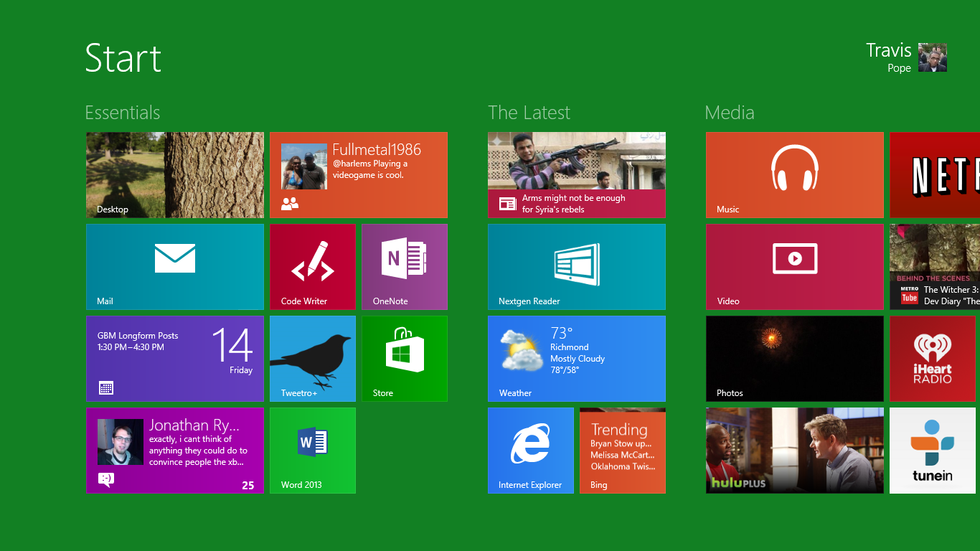Launch the Nextgen Reader tile
Image resolution: width=980 pixels, height=551 pixels.
click(x=577, y=267)
